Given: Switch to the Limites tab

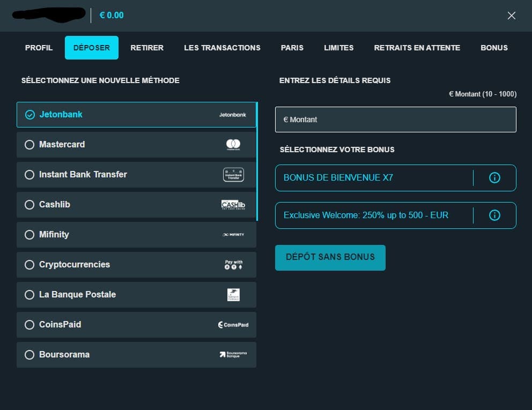Looking at the screenshot, I should [338, 48].
